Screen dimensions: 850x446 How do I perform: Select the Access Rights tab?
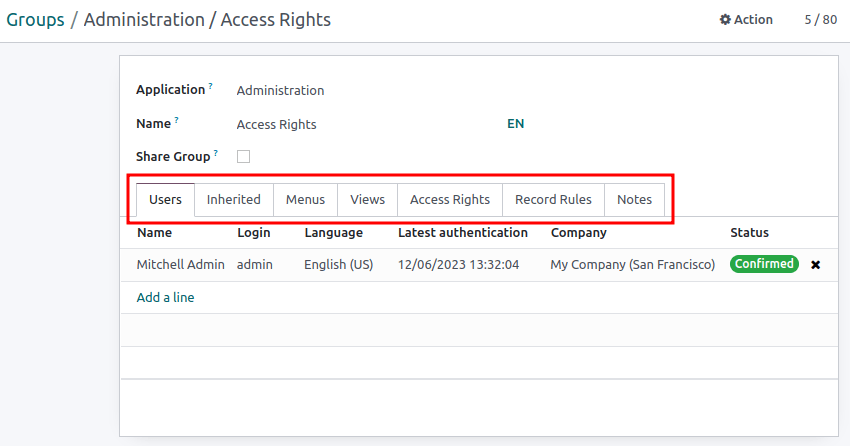(450, 199)
